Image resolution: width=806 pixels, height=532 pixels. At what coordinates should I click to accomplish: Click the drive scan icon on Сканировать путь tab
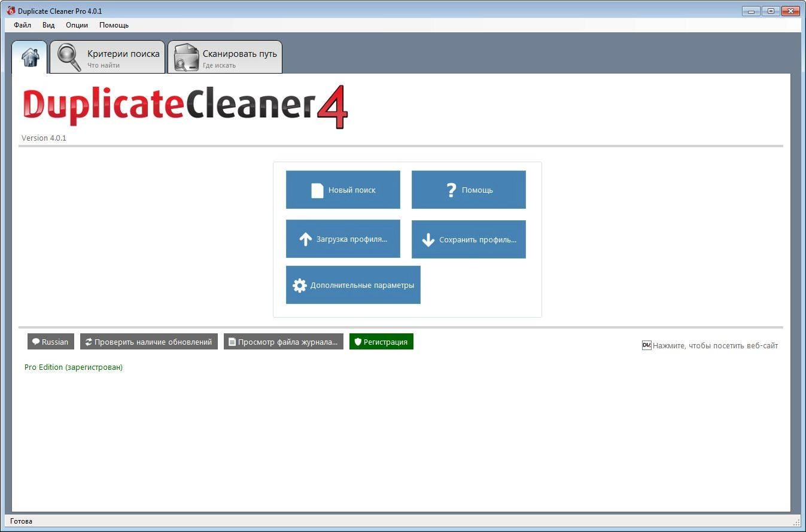click(x=186, y=58)
